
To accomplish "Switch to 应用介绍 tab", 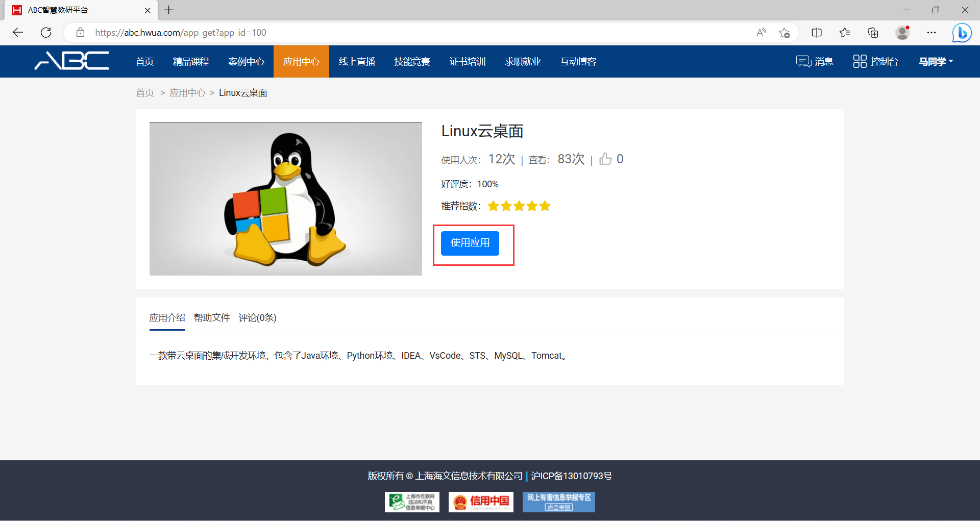I will click(167, 318).
